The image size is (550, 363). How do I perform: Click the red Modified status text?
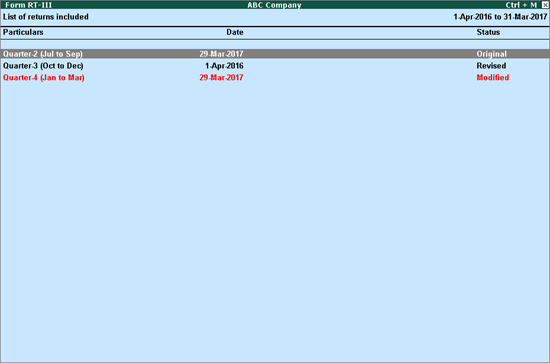492,78
